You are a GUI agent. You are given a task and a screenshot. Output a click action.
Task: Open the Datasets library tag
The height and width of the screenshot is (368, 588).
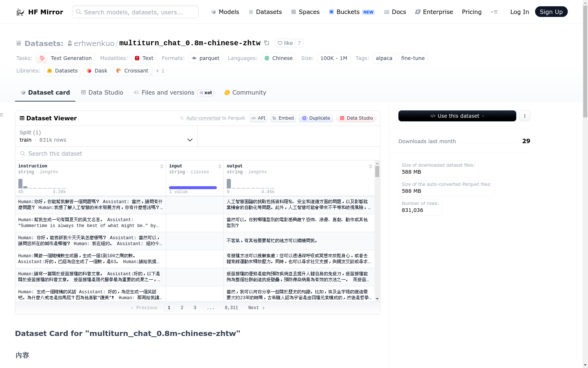click(62, 71)
